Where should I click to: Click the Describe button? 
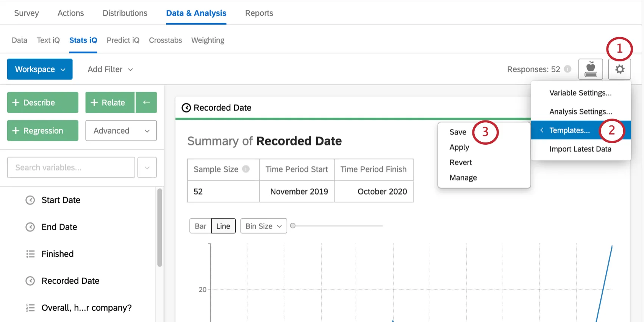point(42,103)
